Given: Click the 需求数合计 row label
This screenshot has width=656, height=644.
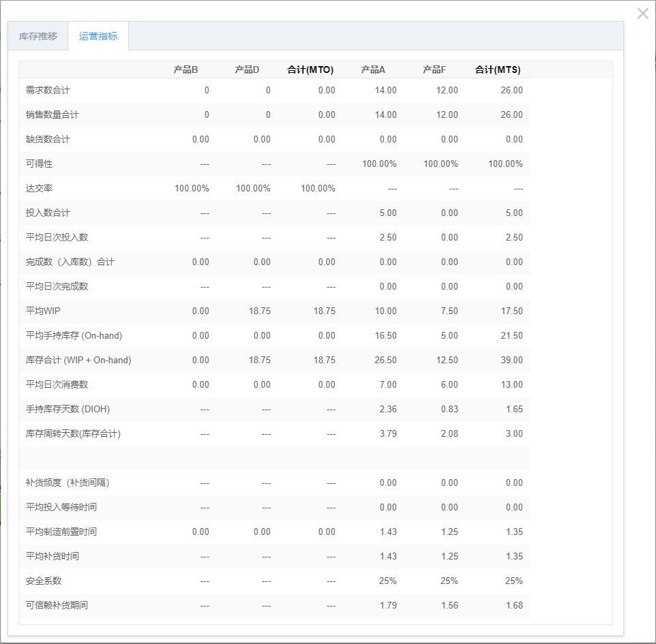Looking at the screenshot, I should point(46,90).
